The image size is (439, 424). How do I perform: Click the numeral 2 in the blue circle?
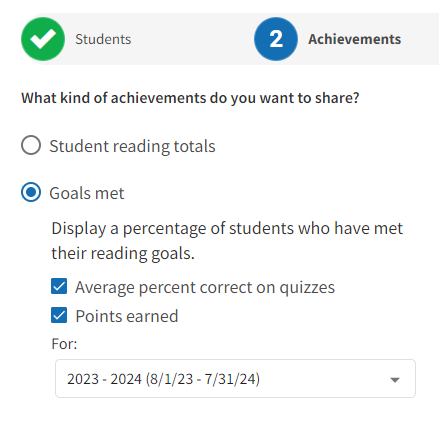pos(276,39)
